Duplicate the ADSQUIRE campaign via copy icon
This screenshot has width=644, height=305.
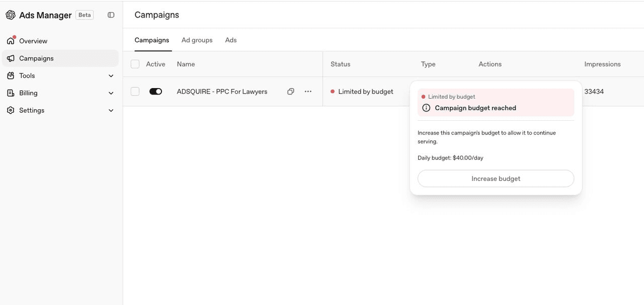tap(291, 92)
